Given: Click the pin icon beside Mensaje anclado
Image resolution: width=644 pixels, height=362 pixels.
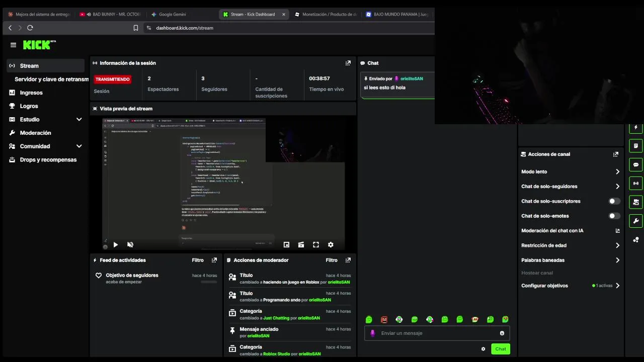Looking at the screenshot, I should coord(232,330).
